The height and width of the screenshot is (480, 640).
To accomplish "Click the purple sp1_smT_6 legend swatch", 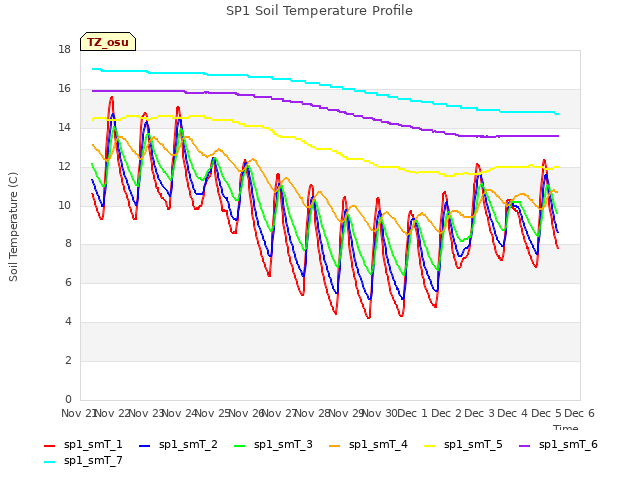I will 524,446.
